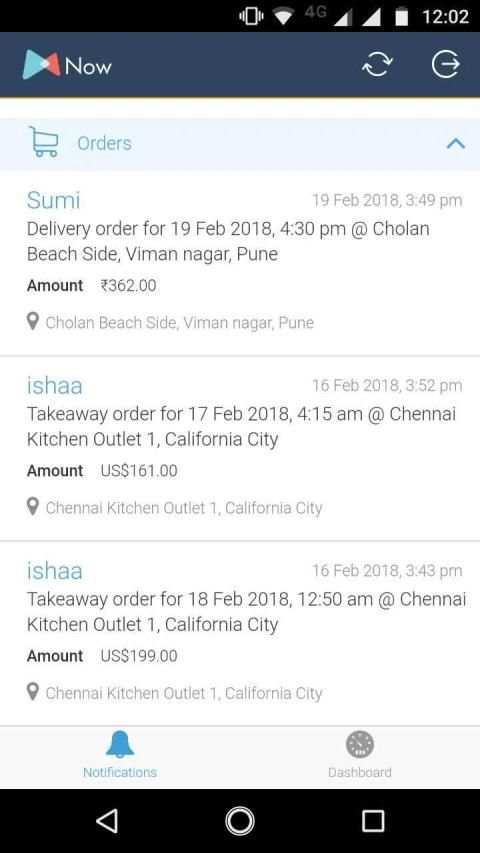The height and width of the screenshot is (853, 480).
Task: Tap the Android back button
Action: tap(107, 820)
